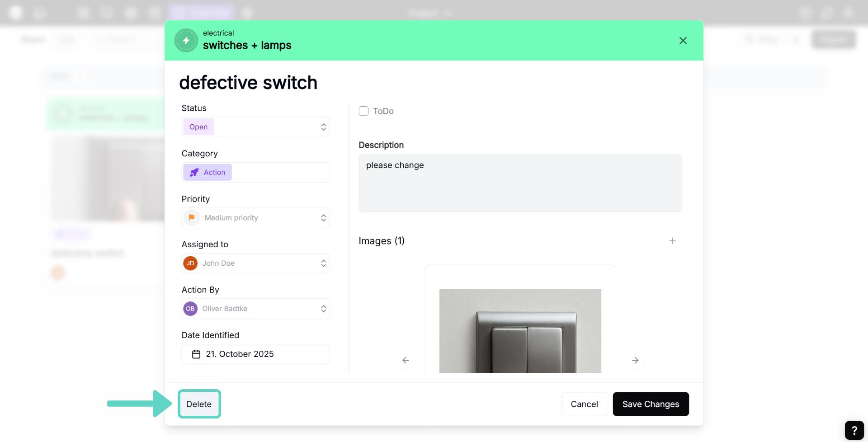This screenshot has width=868, height=442.
Task: Click the Cancel button
Action: click(584, 404)
